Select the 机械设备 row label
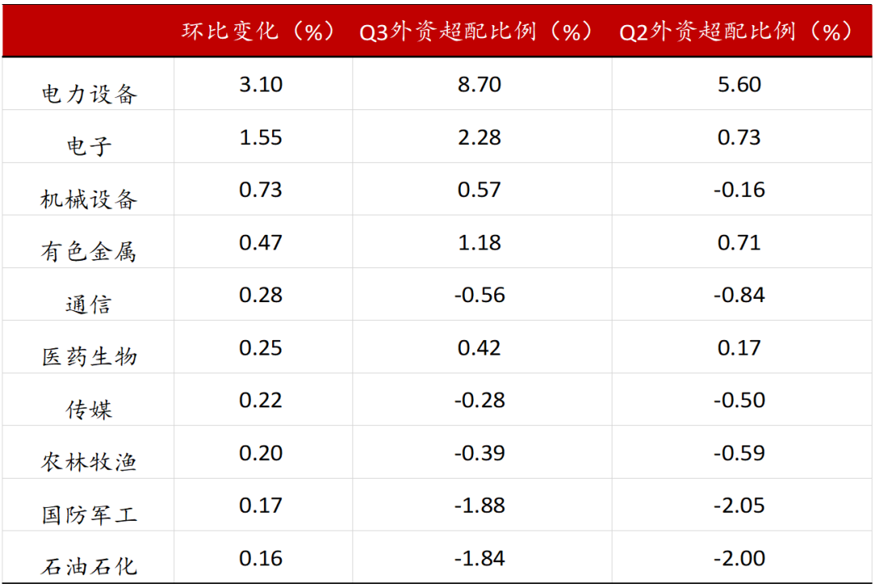This screenshot has height=588, width=875. [x=89, y=199]
